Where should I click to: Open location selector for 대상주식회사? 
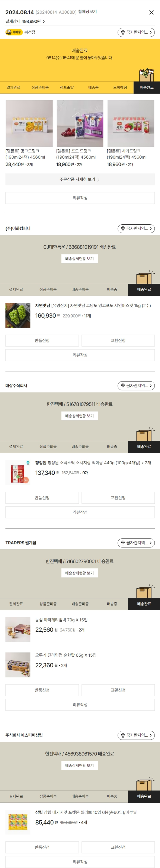136,386
